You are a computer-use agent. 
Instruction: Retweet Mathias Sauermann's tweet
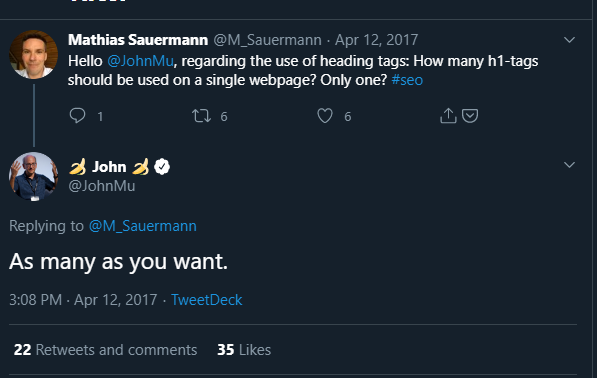click(201, 115)
